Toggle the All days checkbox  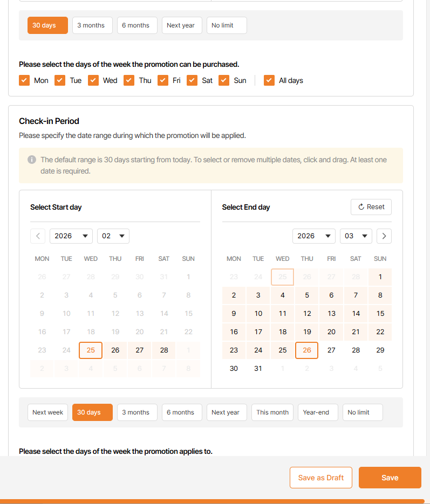pyautogui.click(x=269, y=80)
